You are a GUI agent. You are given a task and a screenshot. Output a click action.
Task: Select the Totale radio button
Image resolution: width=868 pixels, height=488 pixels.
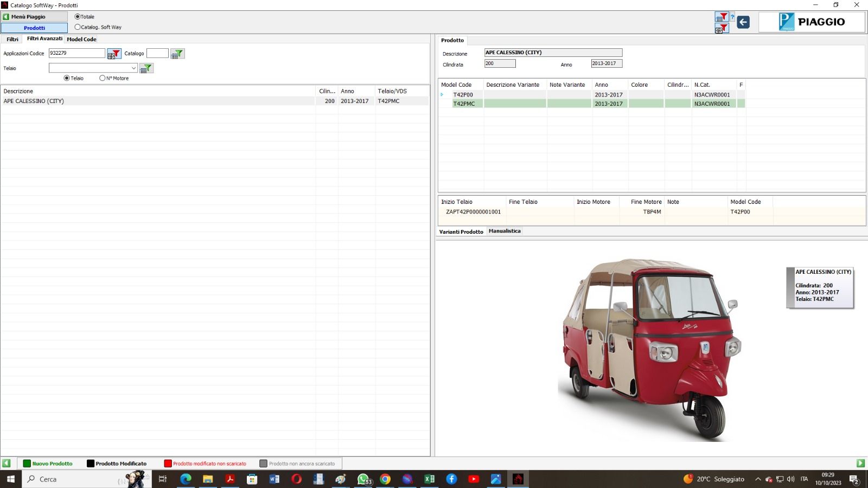(x=78, y=17)
